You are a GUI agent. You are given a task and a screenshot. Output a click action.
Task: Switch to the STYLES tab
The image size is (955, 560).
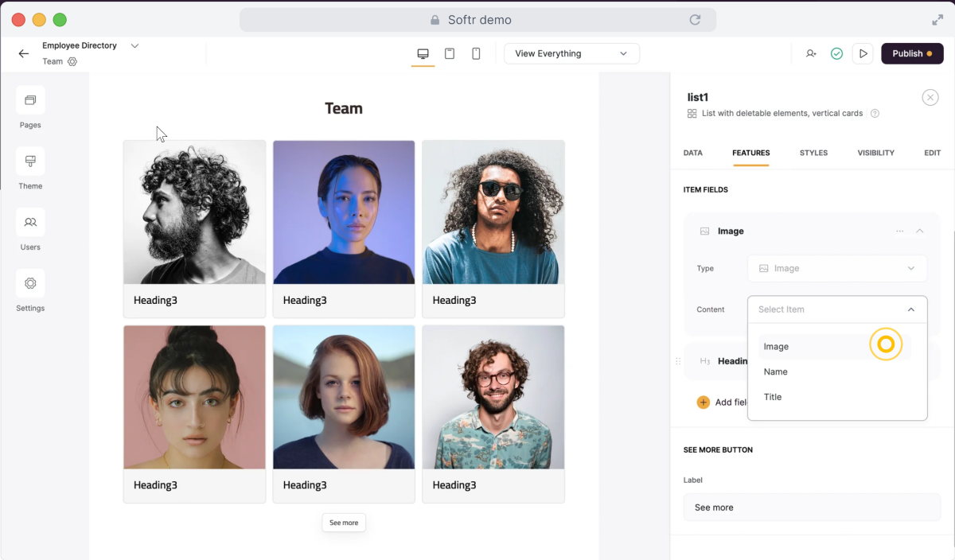[813, 153]
